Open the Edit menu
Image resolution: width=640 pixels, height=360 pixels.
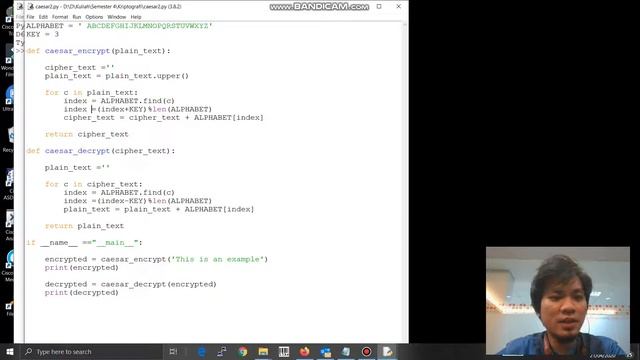(43, 17)
